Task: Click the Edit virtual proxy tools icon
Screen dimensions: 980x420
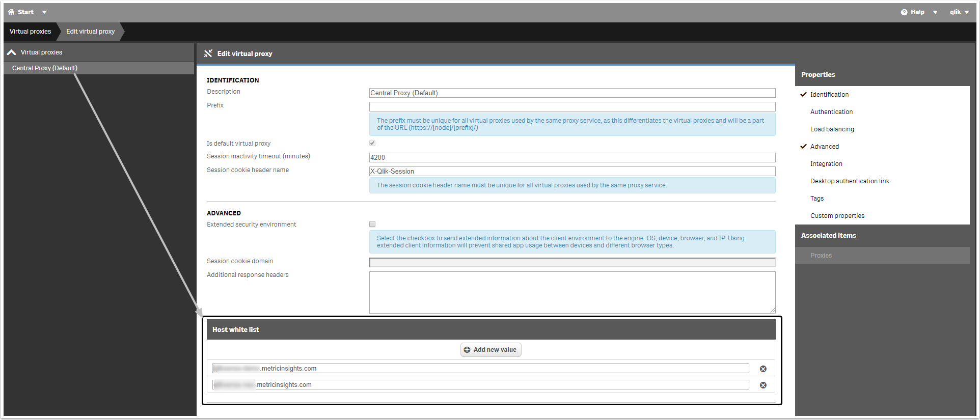Action: 208,53
